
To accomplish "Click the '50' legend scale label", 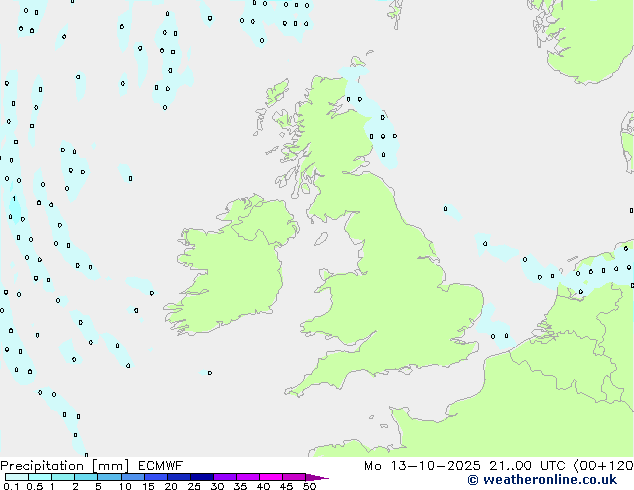I will click(309, 486).
